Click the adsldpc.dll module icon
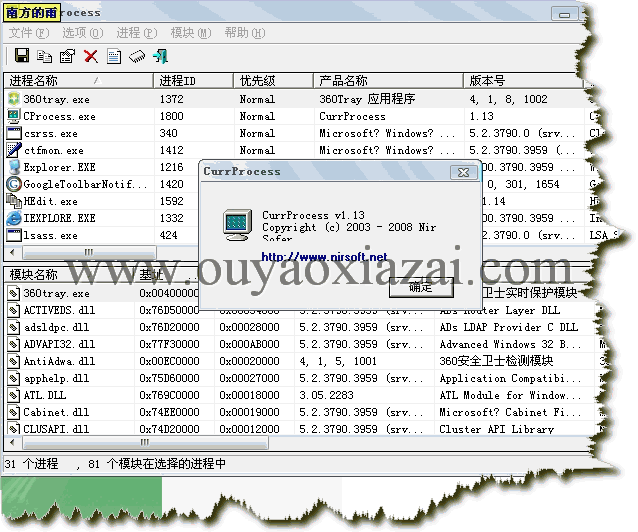 coord(14,327)
